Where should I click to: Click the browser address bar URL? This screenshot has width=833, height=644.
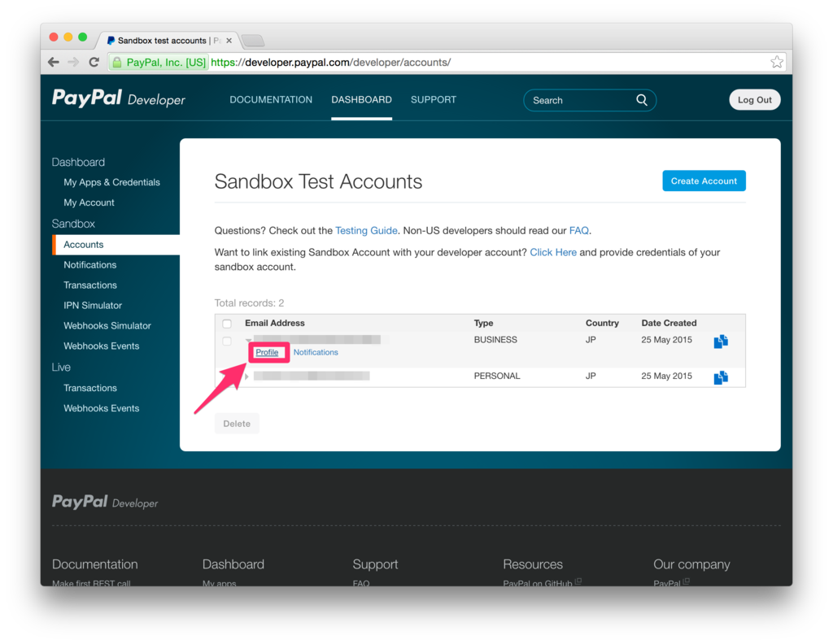point(330,62)
